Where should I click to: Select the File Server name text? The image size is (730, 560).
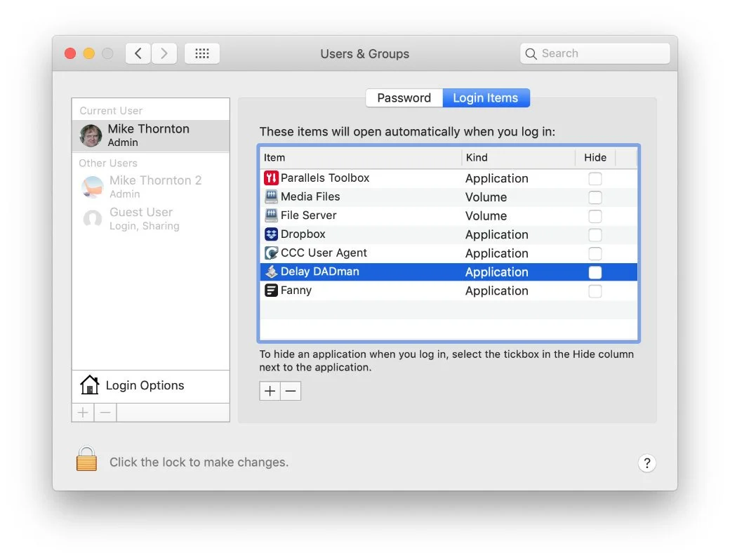pyautogui.click(x=308, y=215)
